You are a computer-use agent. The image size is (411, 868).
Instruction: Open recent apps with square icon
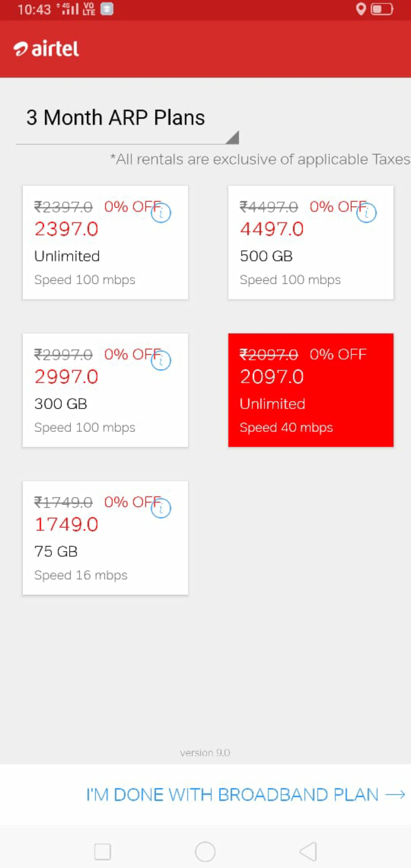102,851
